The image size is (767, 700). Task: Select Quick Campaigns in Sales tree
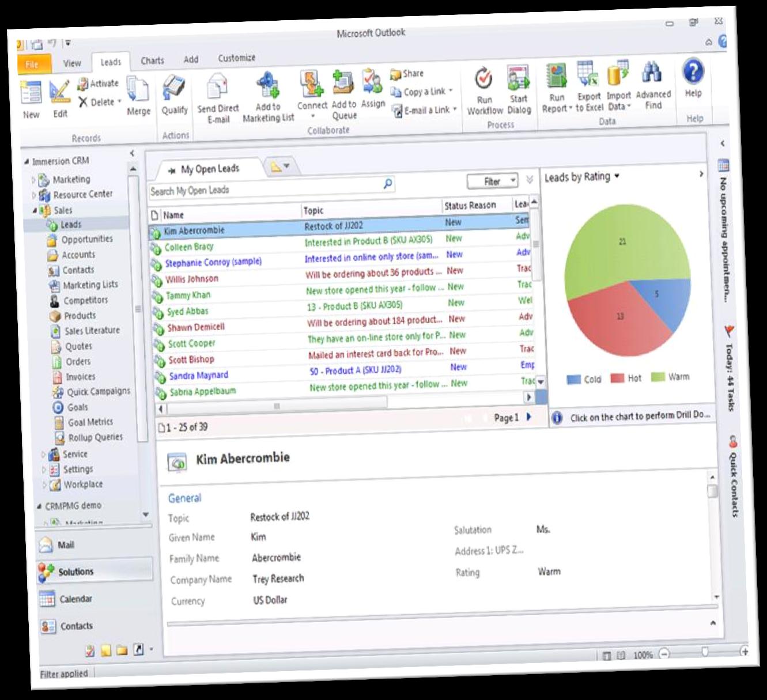click(99, 392)
